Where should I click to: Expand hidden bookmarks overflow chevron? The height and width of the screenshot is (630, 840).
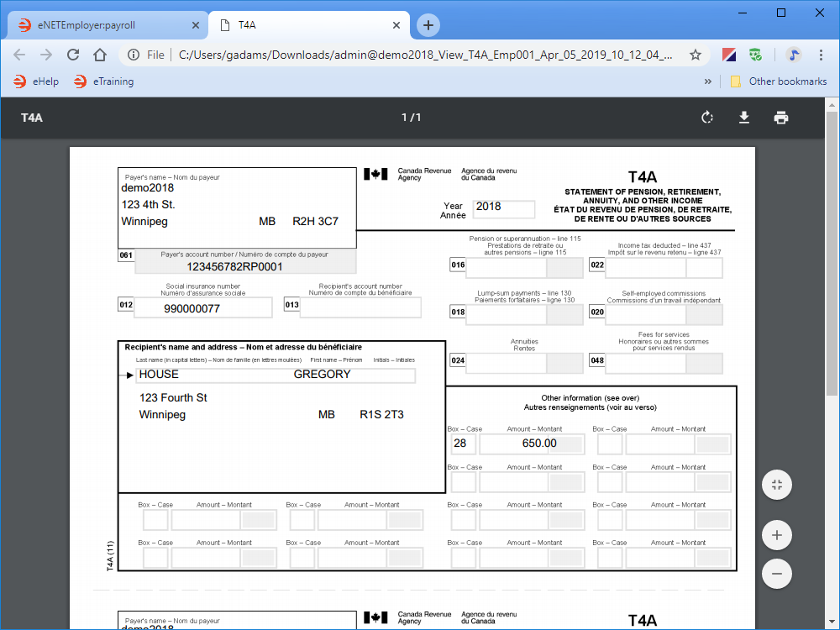[x=707, y=81]
